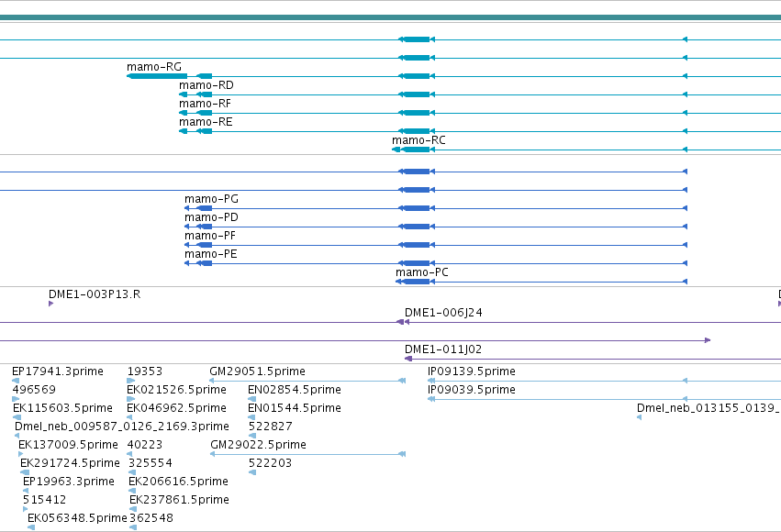Select the mamo-RG transcript label

click(154, 67)
